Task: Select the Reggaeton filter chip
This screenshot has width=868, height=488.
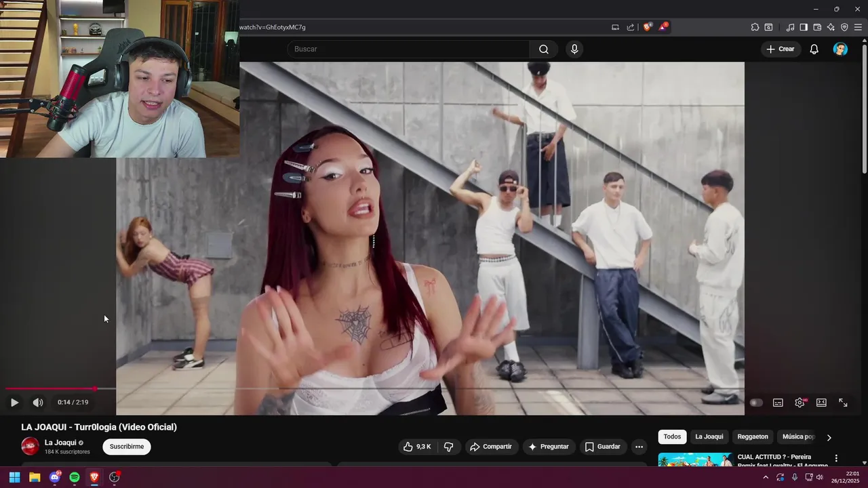Action: [753, 436]
